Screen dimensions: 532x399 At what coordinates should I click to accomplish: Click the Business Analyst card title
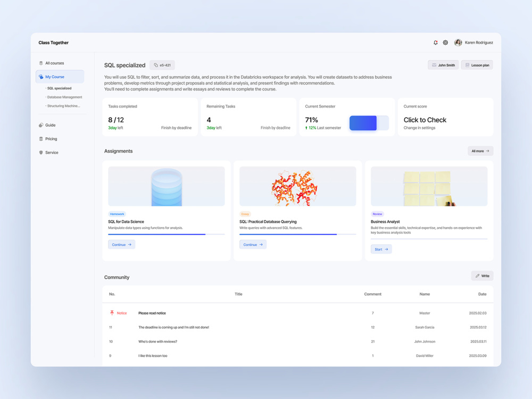point(385,221)
